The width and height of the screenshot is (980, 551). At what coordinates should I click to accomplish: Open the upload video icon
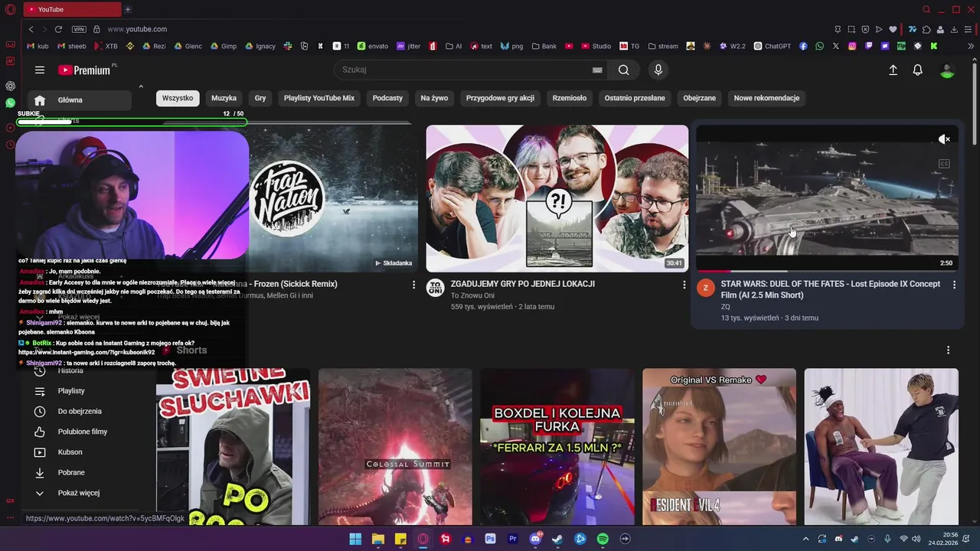(893, 70)
